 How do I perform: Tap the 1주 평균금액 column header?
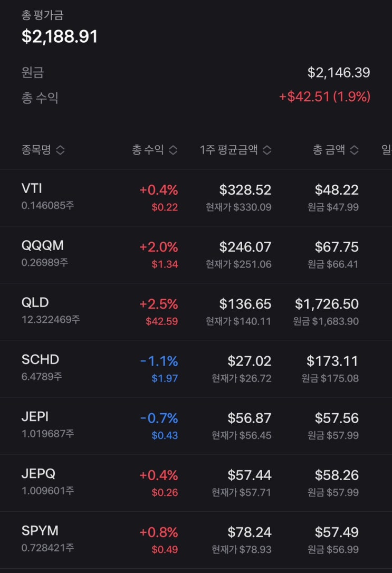229,150
